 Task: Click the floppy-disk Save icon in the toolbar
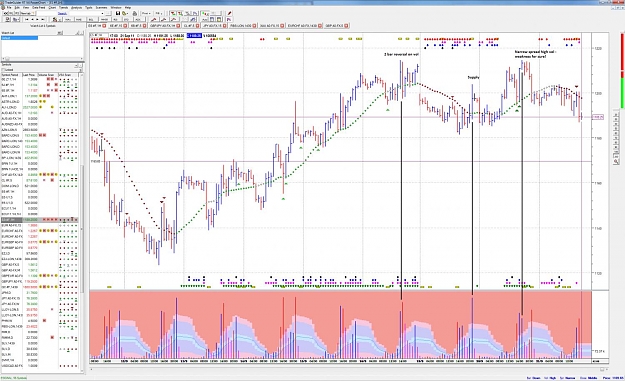point(118,14)
